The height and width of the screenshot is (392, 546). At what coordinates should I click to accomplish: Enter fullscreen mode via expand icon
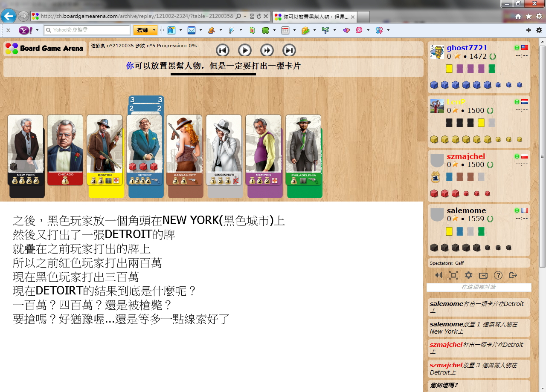coord(453,275)
